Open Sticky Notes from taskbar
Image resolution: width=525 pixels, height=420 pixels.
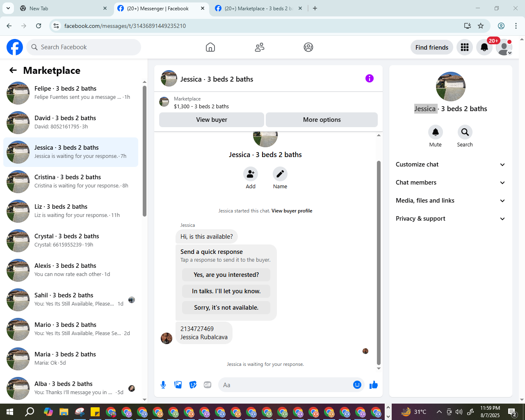point(95,412)
